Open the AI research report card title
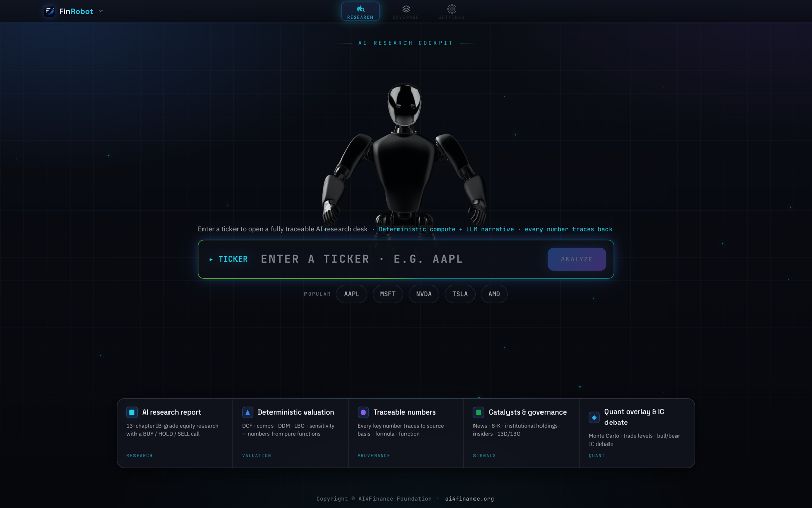This screenshot has height=508, width=812. (172, 412)
